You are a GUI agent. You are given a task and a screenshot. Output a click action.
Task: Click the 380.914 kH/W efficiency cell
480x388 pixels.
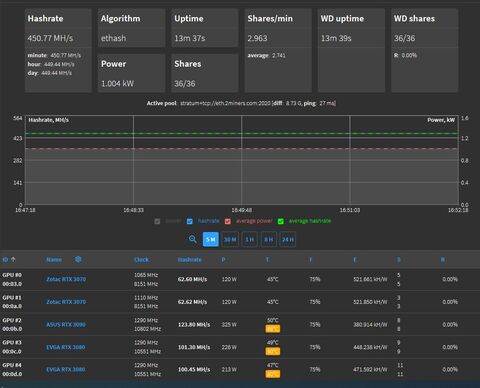point(370,325)
